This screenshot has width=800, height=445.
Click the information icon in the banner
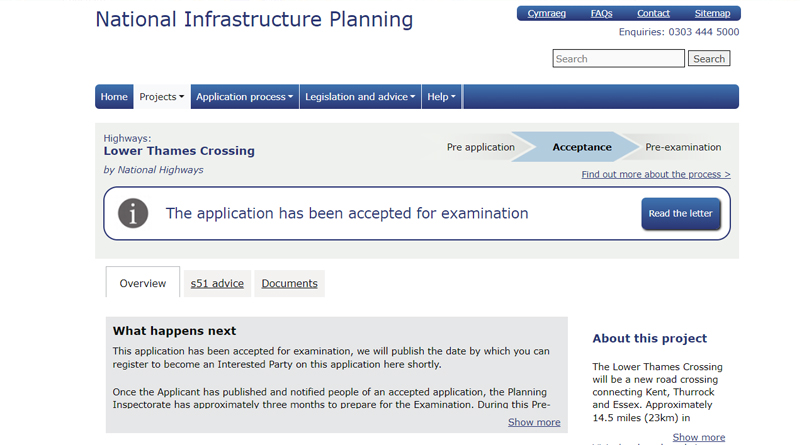pyautogui.click(x=133, y=213)
